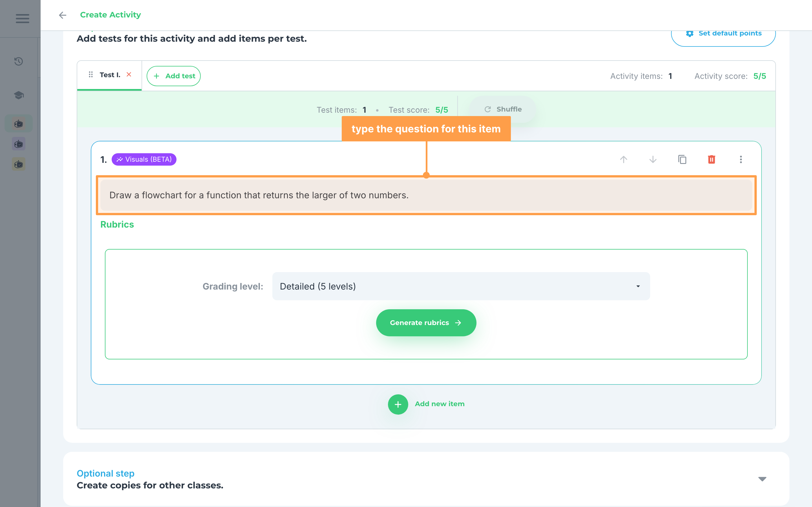Duplicate item 1 with copy icon

click(x=682, y=159)
